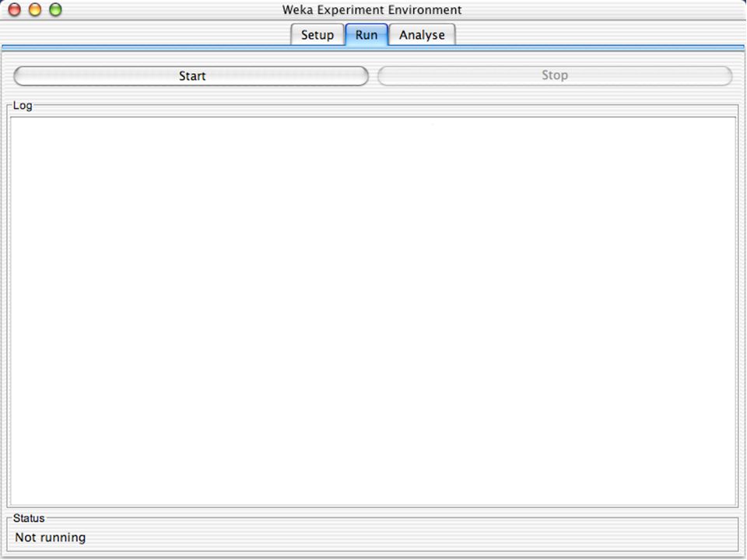Start the experiment with the Start button
Image resolution: width=747 pixels, height=560 pixels.
(x=191, y=76)
